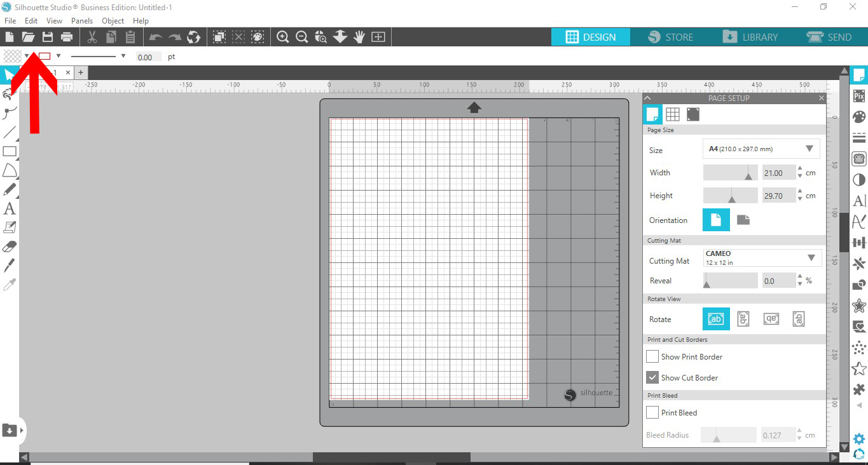Open the line color dropdown arrow

[58, 56]
